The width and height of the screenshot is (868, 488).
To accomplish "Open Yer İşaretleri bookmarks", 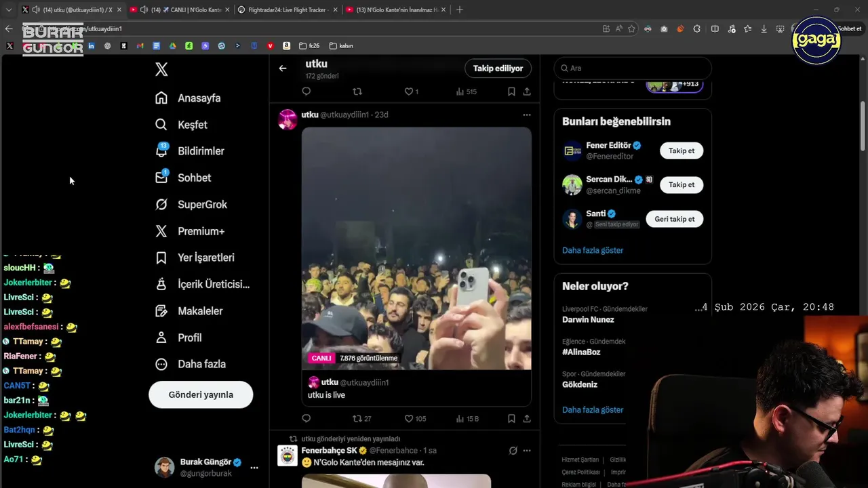I will click(x=194, y=258).
